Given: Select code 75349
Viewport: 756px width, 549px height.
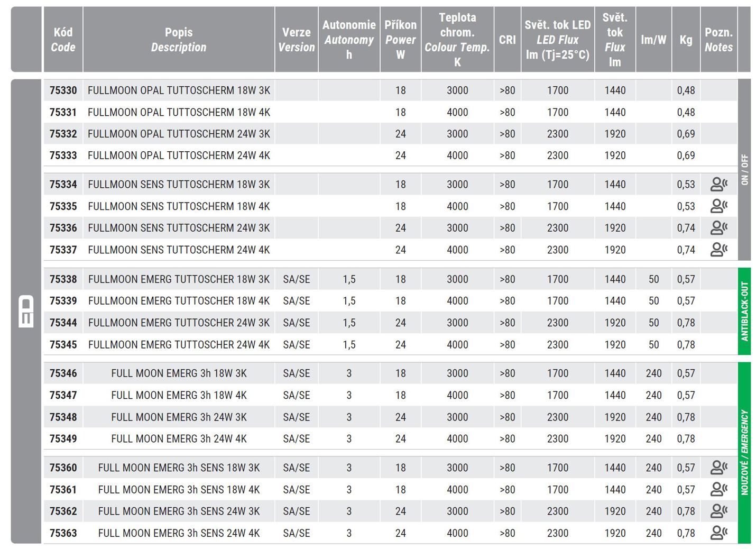Looking at the screenshot, I should point(63,438).
